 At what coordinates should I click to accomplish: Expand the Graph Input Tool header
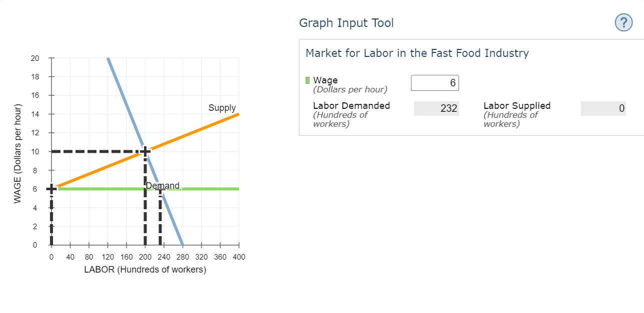pos(346,23)
